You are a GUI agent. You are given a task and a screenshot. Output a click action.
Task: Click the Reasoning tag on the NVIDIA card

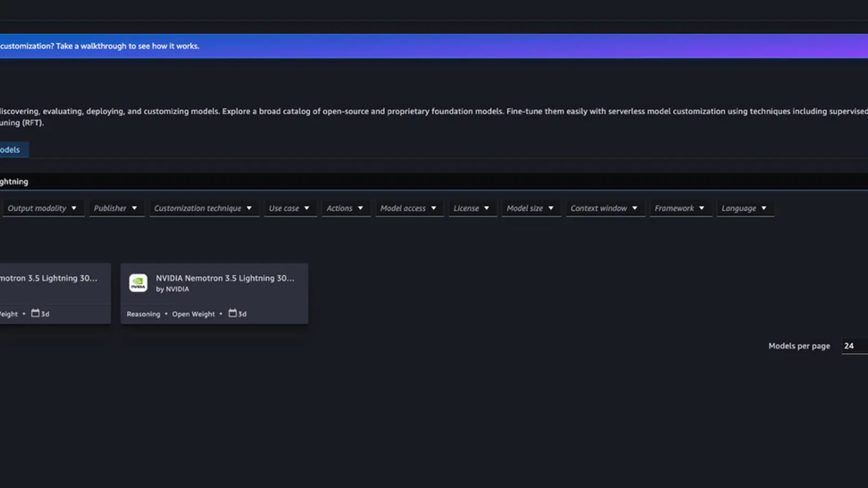coord(143,314)
